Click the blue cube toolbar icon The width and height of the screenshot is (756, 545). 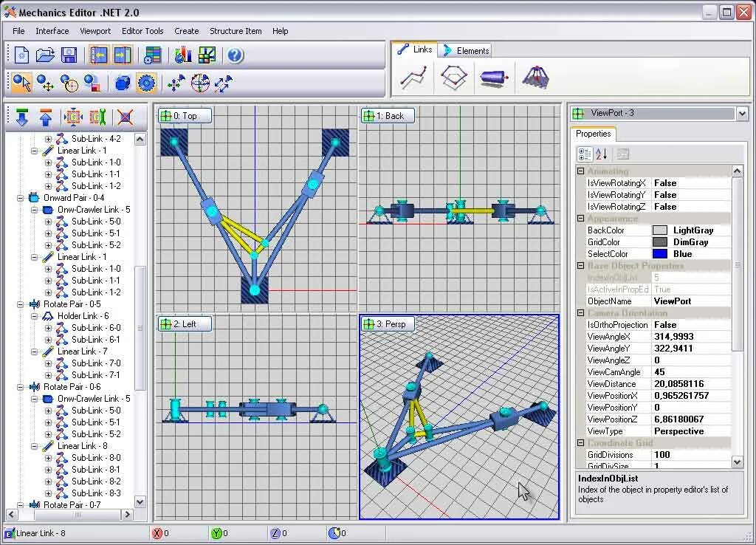click(123, 83)
